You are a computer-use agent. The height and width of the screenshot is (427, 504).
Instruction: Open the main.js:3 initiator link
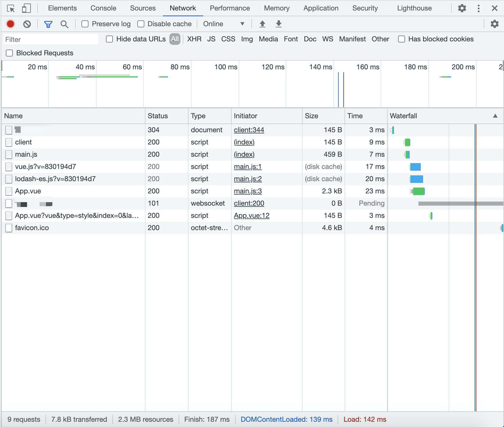[248, 191]
